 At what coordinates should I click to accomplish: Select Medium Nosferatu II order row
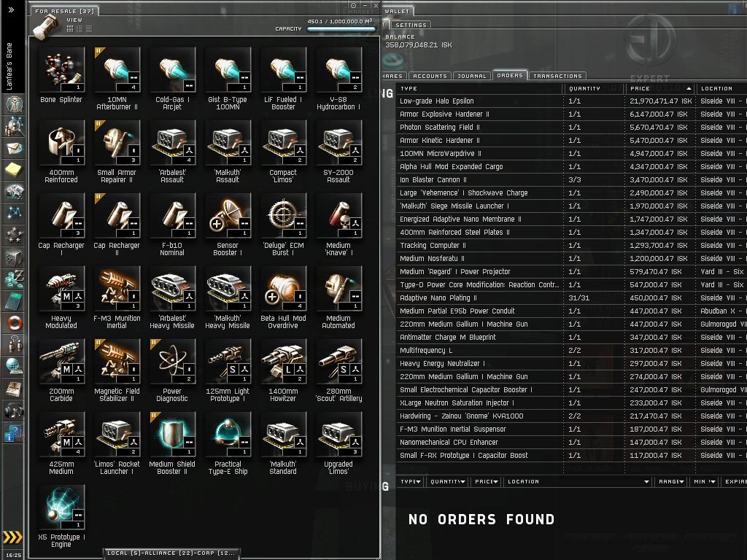571,259
